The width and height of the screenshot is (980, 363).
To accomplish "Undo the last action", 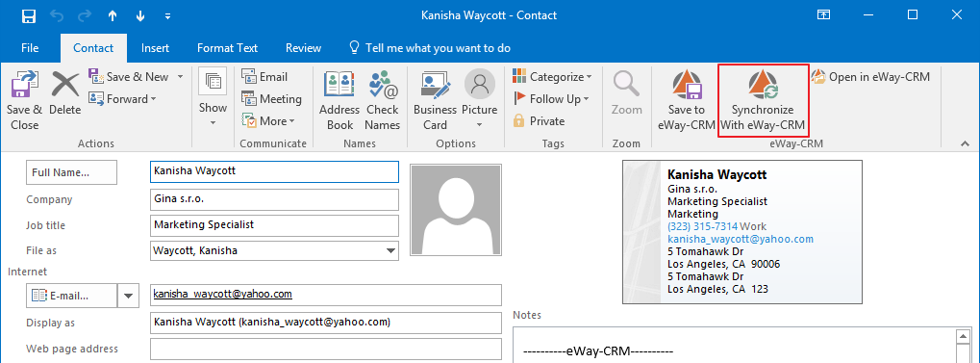I will coord(57,15).
